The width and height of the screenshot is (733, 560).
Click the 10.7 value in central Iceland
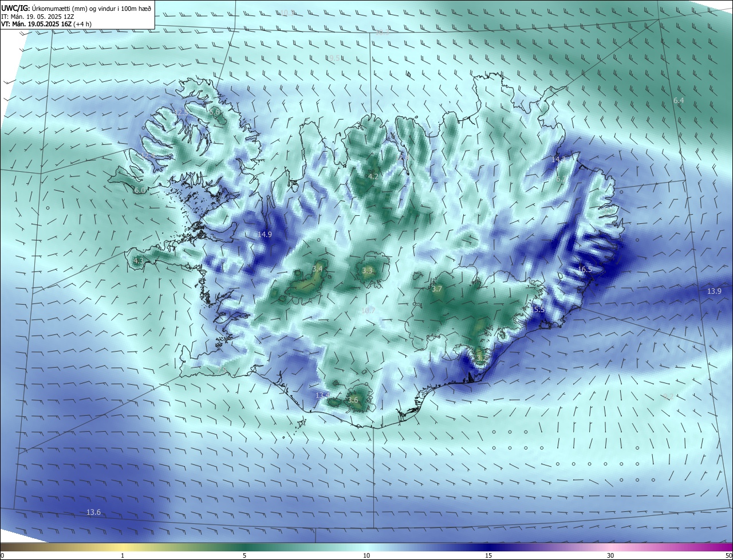(368, 310)
